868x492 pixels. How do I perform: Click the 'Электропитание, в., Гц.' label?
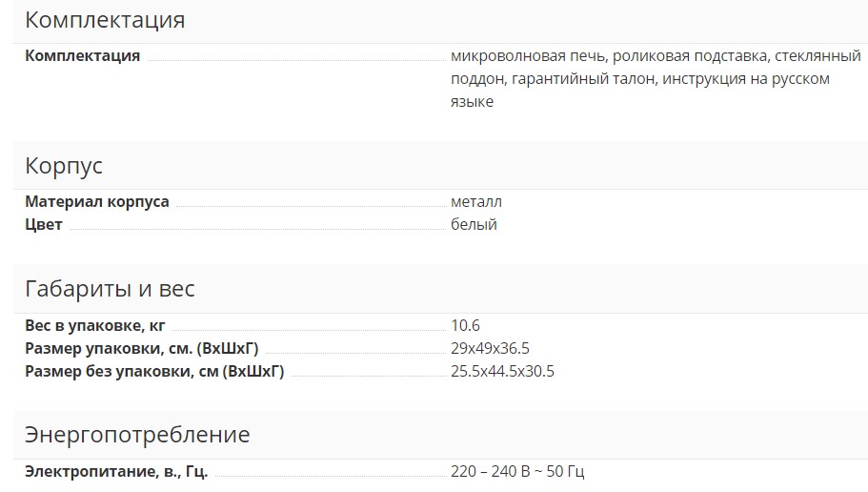(116, 472)
